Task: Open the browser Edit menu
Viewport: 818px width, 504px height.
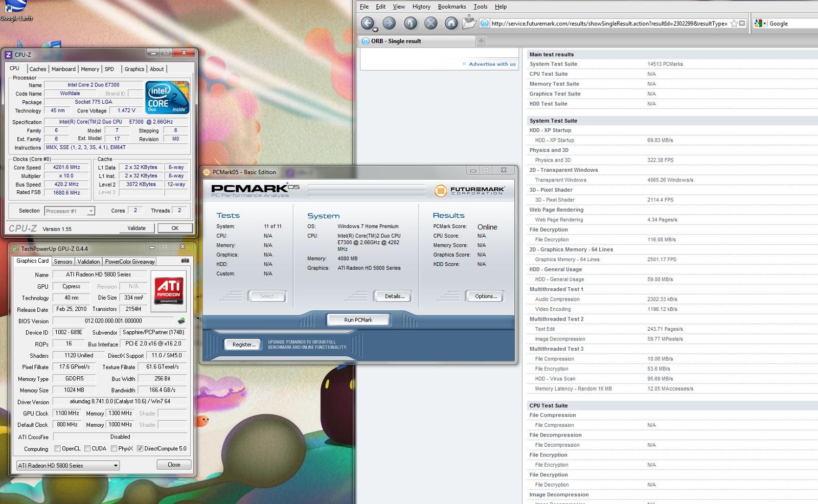Action: tap(381, 7)
